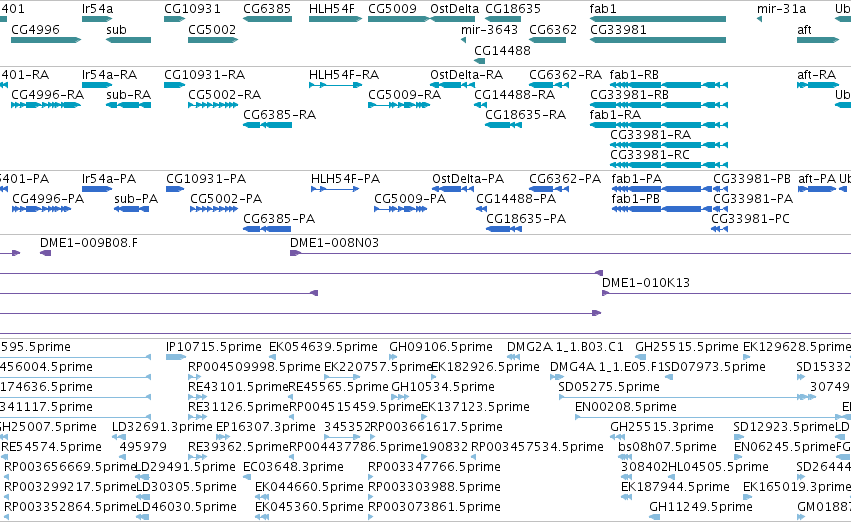Select the CG14488-RA transcript label
The image size is (851, 522).
[x=515, y=94]
